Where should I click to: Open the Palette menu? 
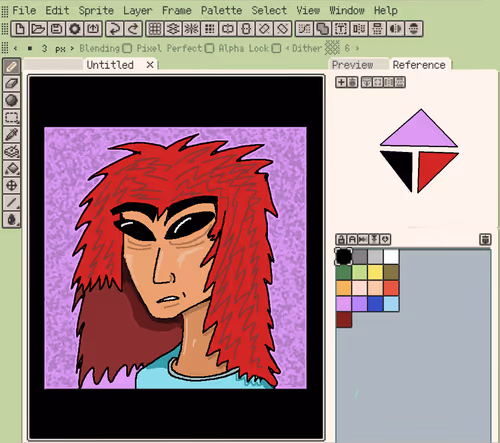(221, 10)
